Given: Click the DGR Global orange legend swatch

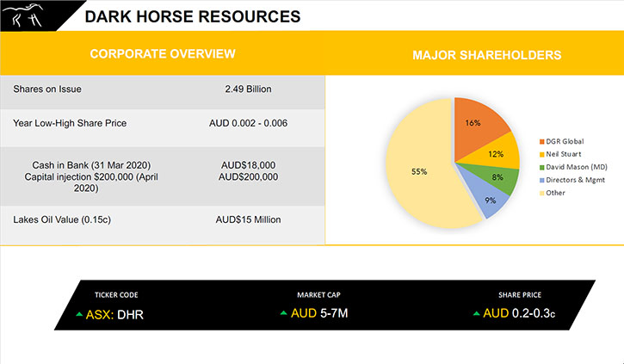Looking at the screenshot, I should pos(541,142).
